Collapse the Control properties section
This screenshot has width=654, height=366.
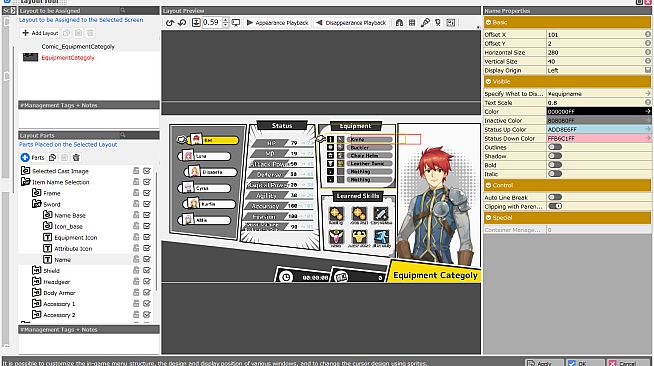pyautogui.click(x=488, y=185)
